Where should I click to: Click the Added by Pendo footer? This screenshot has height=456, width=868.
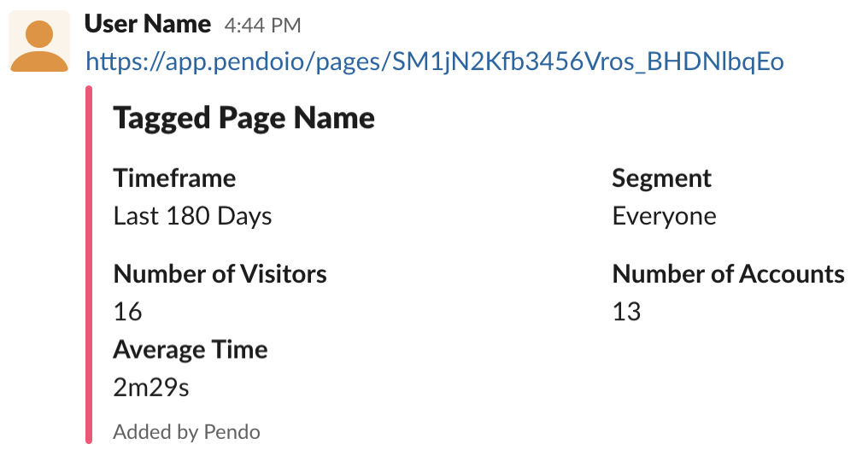186,431
